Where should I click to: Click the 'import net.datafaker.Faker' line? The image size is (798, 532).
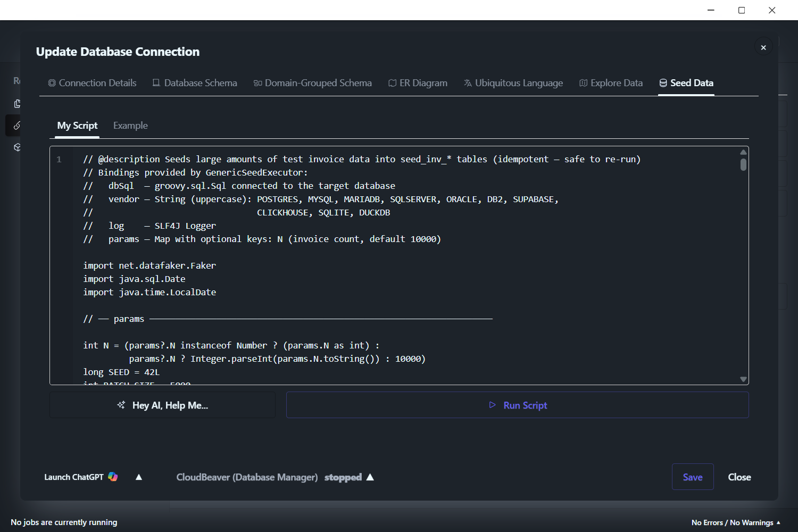pyautogui.click(x=149, y=265)
